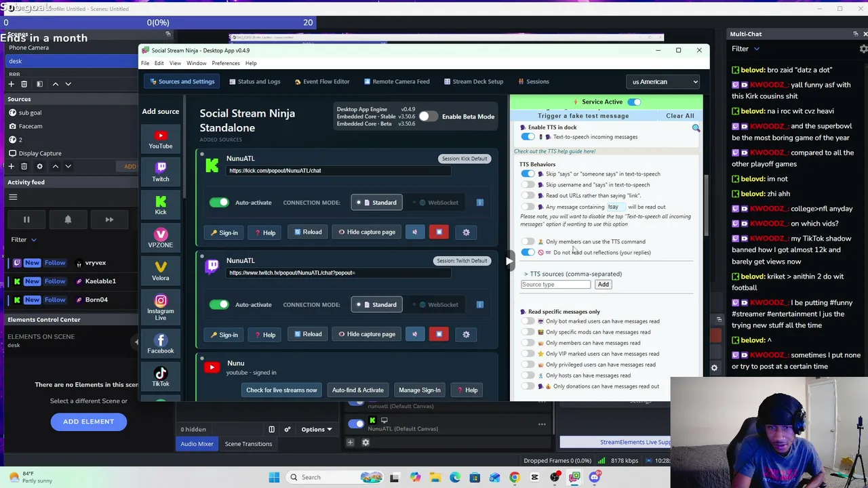
Task: Enable Skip username and "says" option
Action: [x=528, y=185]
